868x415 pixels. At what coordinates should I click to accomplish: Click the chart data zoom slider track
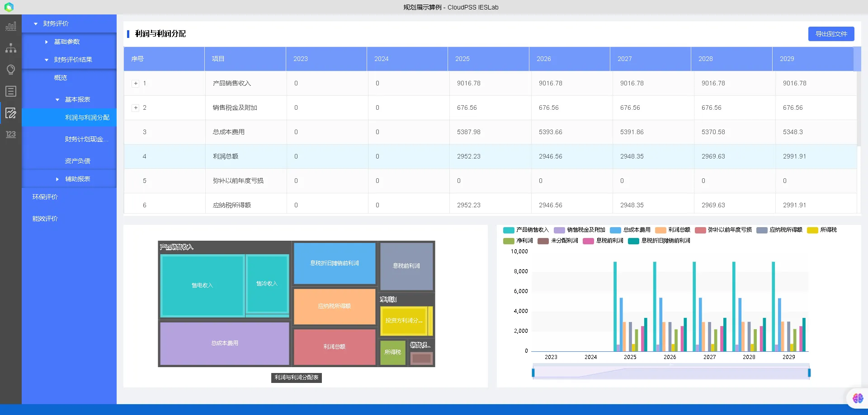point(671,373)
